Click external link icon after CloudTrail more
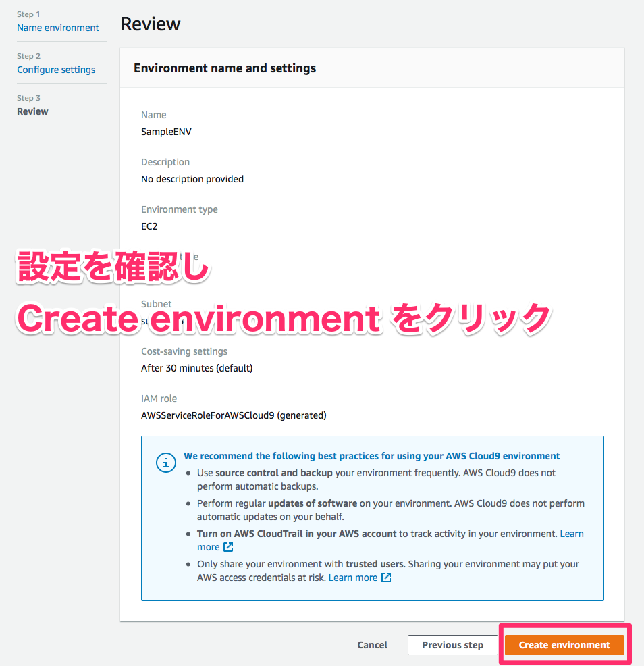Viewport: 644px width, 666px height. [x=228, y=547]
